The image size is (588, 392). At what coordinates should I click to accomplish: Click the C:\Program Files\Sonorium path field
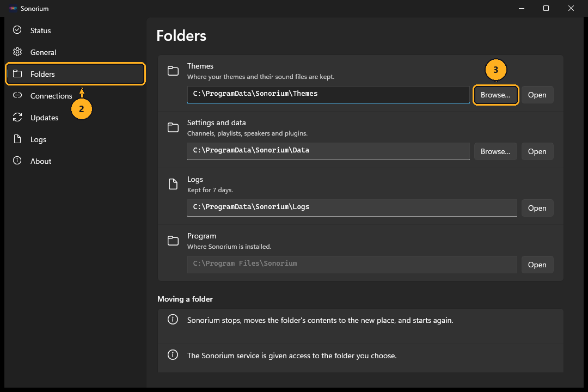click(x=352, y=265)
